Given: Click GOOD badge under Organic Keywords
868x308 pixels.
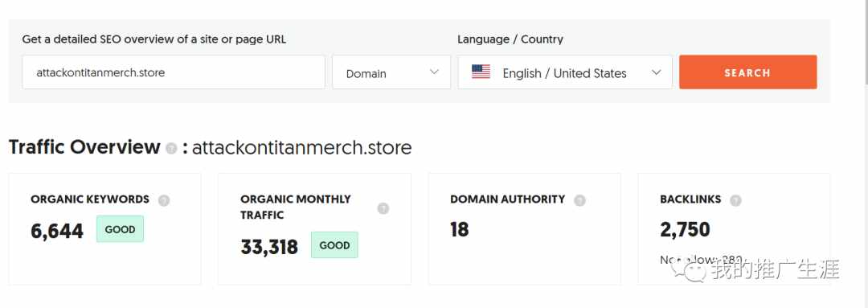Looking at the screenshot, I should pyautogui.click(x=120, y=229).
